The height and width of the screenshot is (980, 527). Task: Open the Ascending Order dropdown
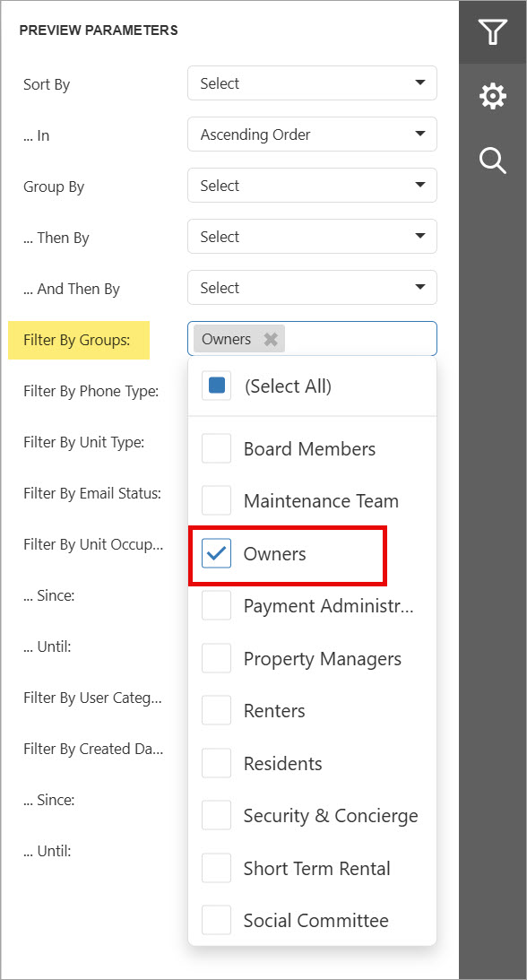312,134
